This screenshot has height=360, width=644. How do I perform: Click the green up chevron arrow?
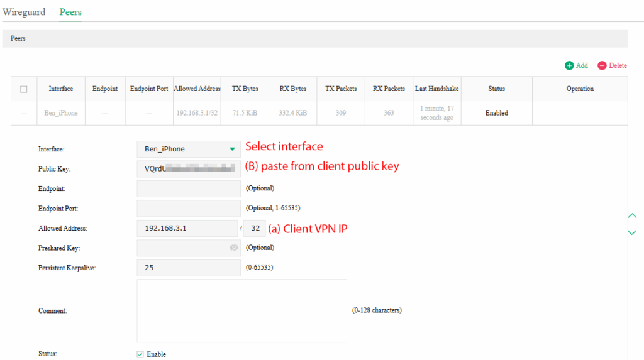click(633, 216)
